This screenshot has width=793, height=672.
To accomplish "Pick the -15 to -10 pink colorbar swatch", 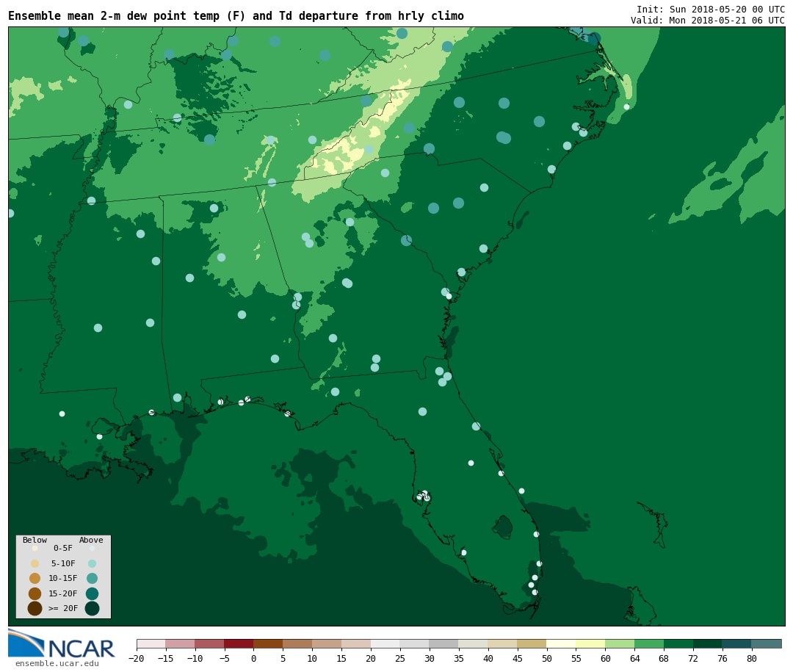I will 181,643.
